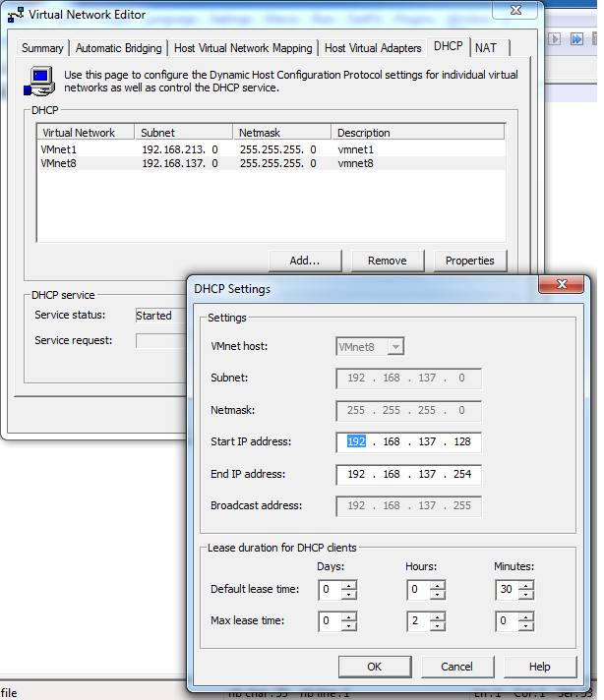The height and width of the screenshot is (700, 604).
Task: Select the Automatic Bridging tab
Action: tap(118, 47)
